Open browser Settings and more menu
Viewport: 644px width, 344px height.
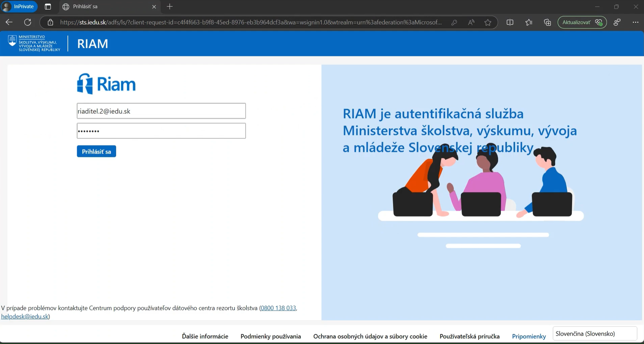click(635, 22)
